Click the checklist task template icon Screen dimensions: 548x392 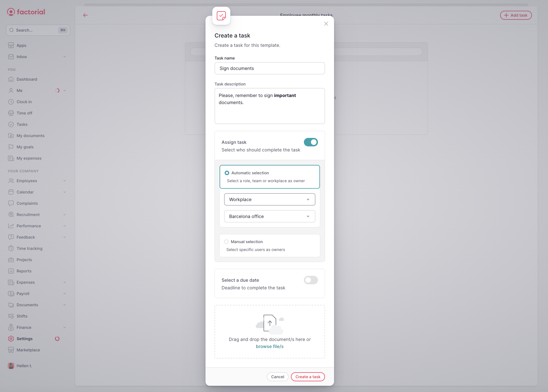[x=221, y=16]
